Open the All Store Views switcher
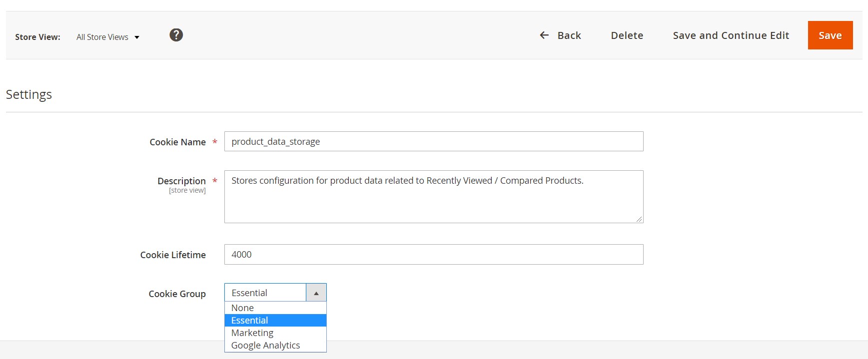 107,37
